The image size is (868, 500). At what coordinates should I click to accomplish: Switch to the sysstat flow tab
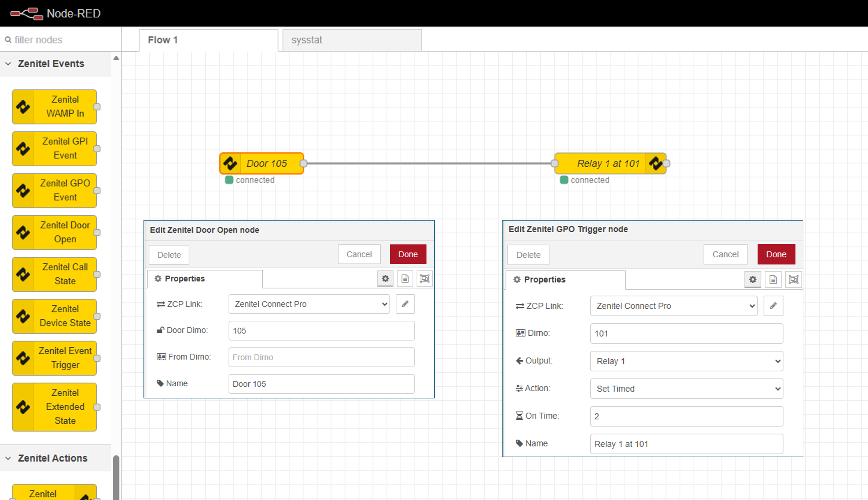point(352,40)
